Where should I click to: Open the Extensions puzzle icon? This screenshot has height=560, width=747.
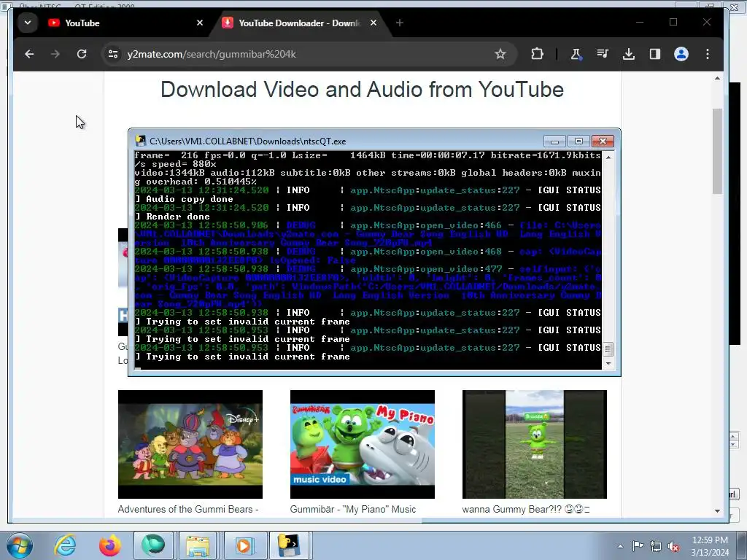pyautogui.click(x=538, y=54)
